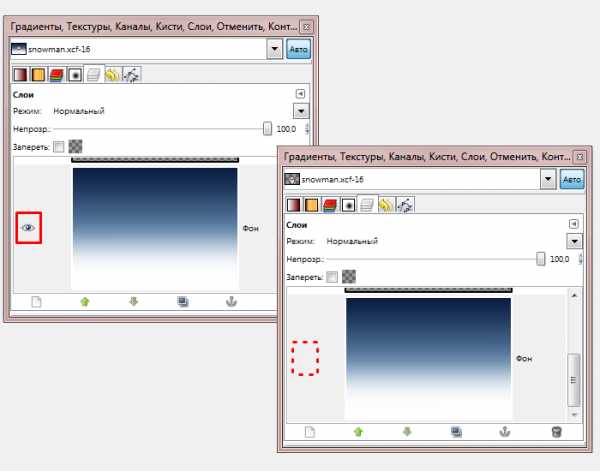This screenshot has width=600, height=471.
Task: Open tab configuration menu arrow in front window
Action: (x=574, y=224)
